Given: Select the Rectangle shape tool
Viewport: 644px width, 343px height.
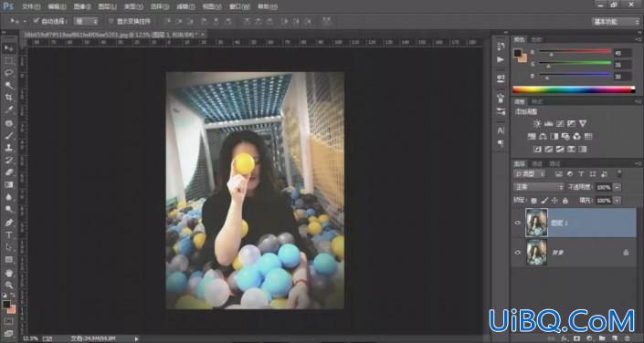Looking at the screenshot, I should click(8, 260).
